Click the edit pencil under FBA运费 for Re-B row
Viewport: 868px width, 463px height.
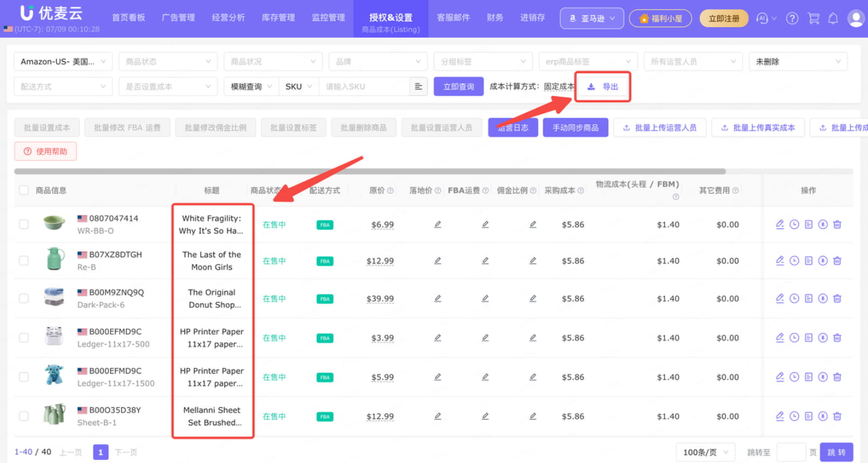485,261
